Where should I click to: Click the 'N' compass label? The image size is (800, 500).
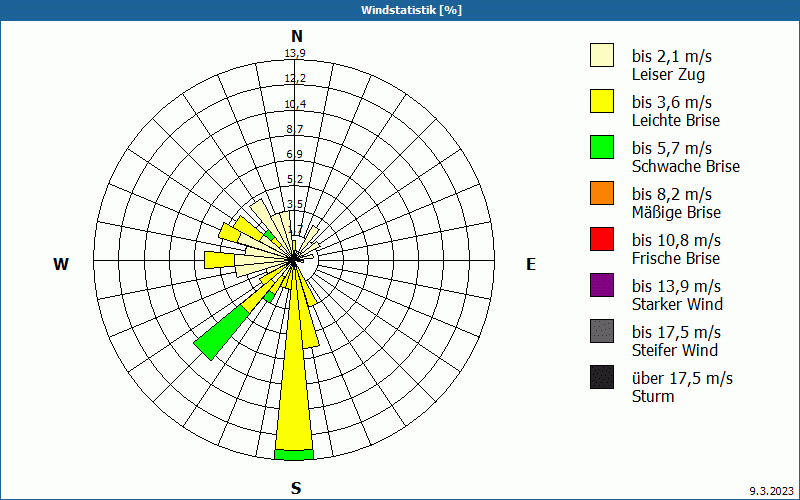click(297, 36)
